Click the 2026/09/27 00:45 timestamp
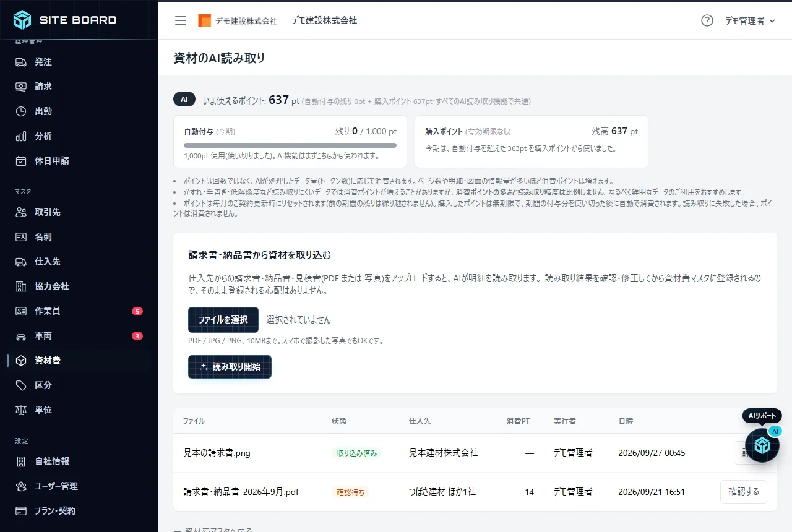 pyautogui.click(x=652, y=453)
